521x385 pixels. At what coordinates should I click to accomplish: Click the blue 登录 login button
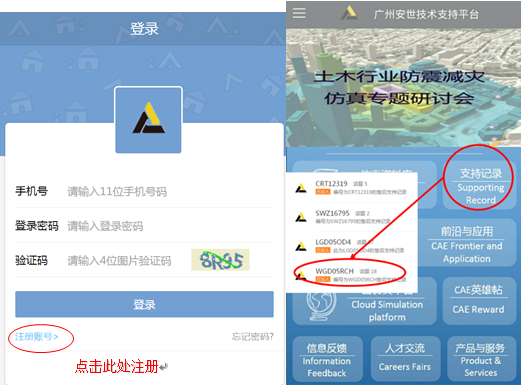point(144,304)
